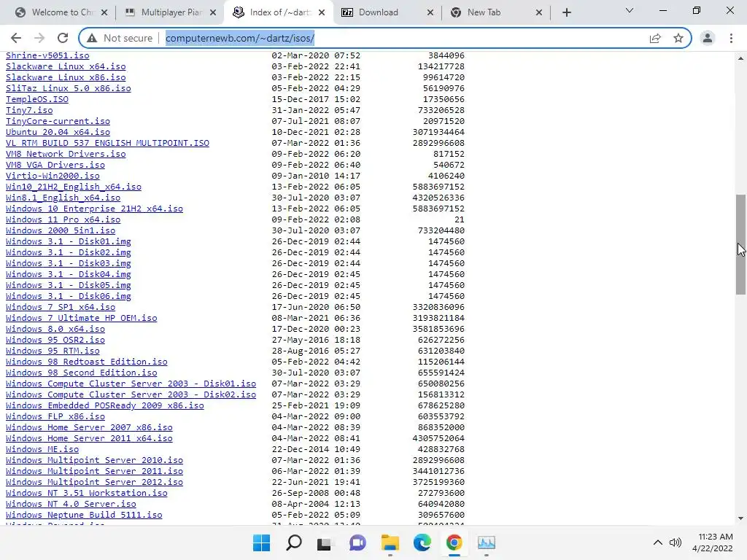Download Windows_NT_4.0_Server.iso
Image resolution: width=747 pixels, height=560 pixels.
[x=71, y=504]
